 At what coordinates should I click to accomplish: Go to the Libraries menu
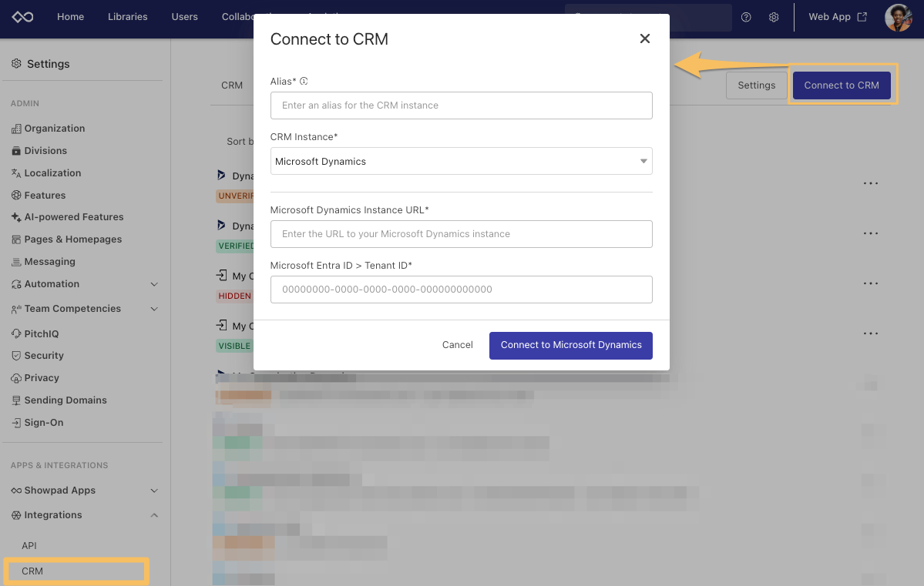(127, 17)
